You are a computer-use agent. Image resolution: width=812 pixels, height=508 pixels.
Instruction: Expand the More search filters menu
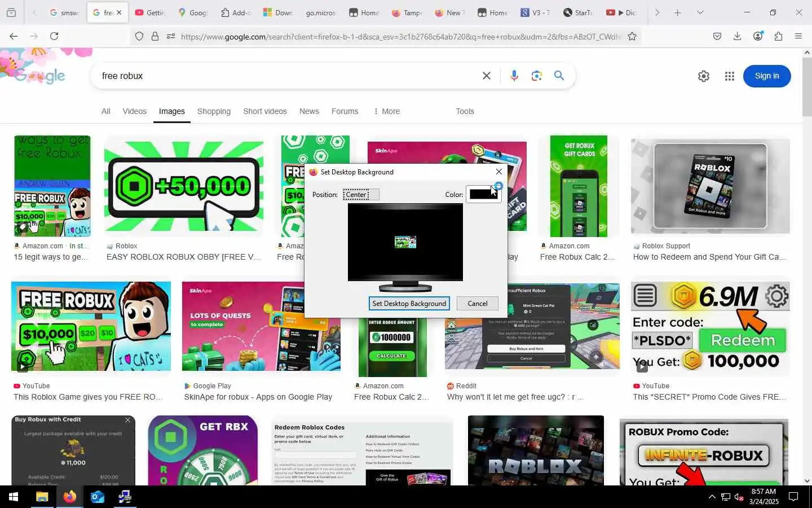(x=386, y=111)
